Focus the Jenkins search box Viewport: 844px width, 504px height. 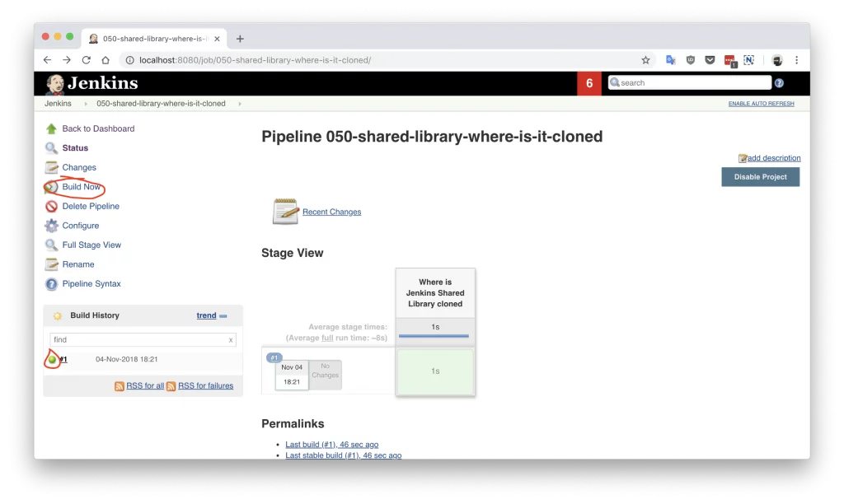pos(690,83)
